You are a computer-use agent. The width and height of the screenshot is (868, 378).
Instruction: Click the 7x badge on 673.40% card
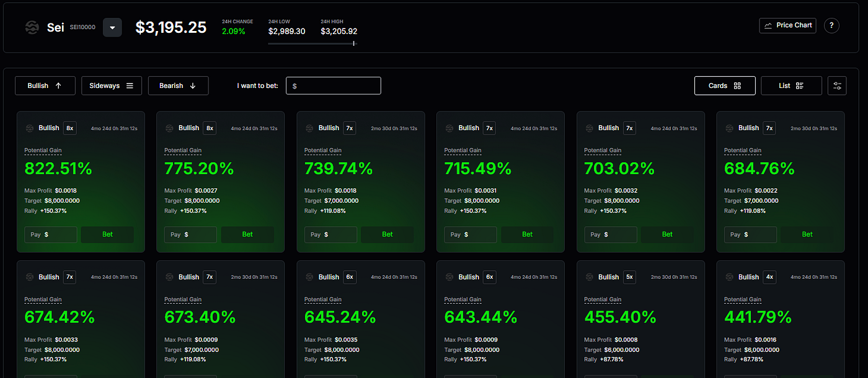point(210,277)
